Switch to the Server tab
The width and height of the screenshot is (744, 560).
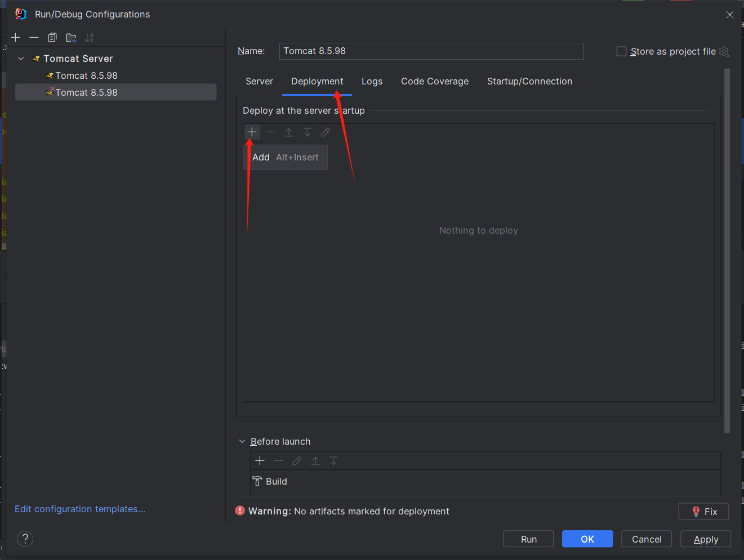click(259, 81)
